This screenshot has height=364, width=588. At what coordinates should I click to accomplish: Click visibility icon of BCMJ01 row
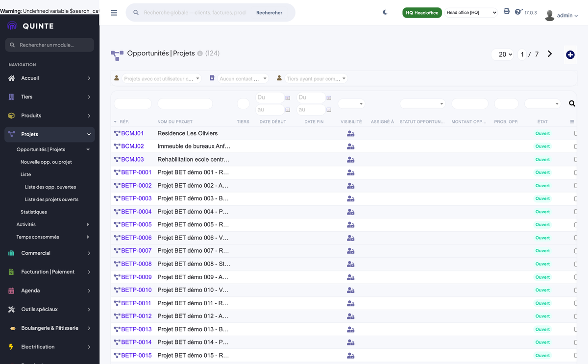(350, 133)
